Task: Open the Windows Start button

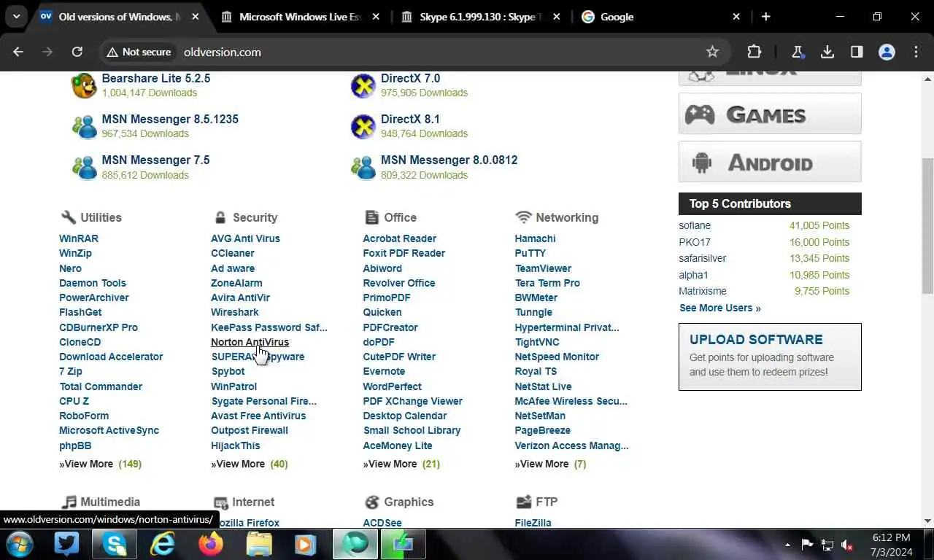Action: point(19,545)
